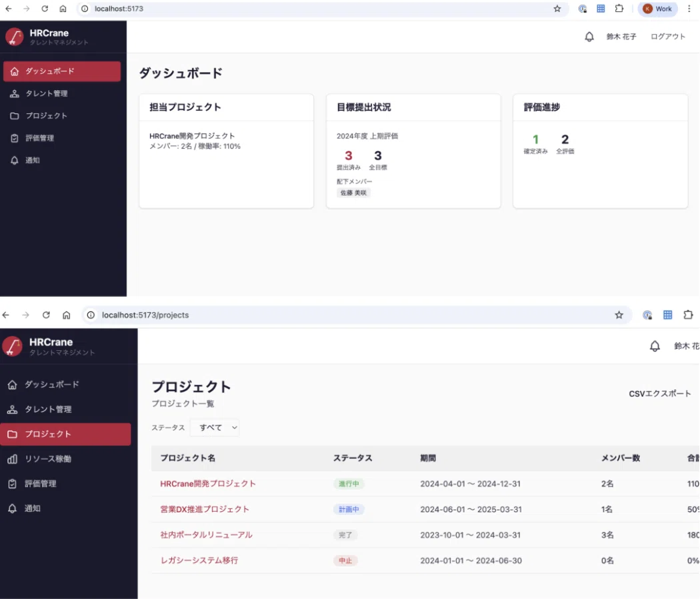The width and height of the screenshot is (700, 599).
Task: Click 期間 column header
Action: tap(428, 458)
